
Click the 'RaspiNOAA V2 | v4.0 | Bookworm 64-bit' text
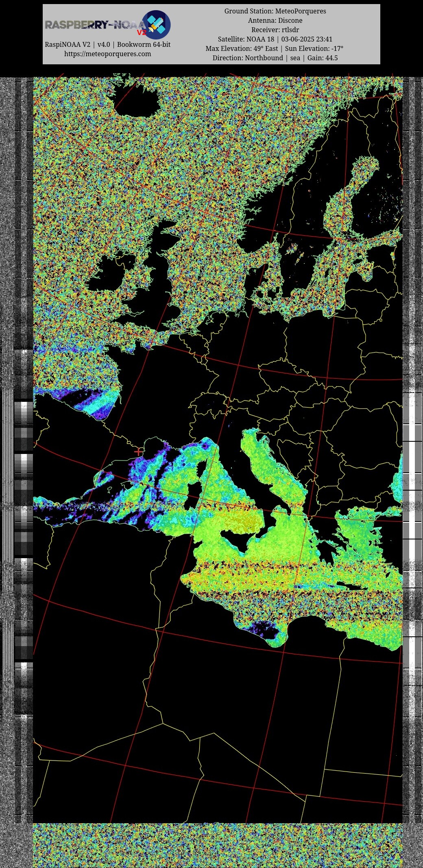point(107,44)
